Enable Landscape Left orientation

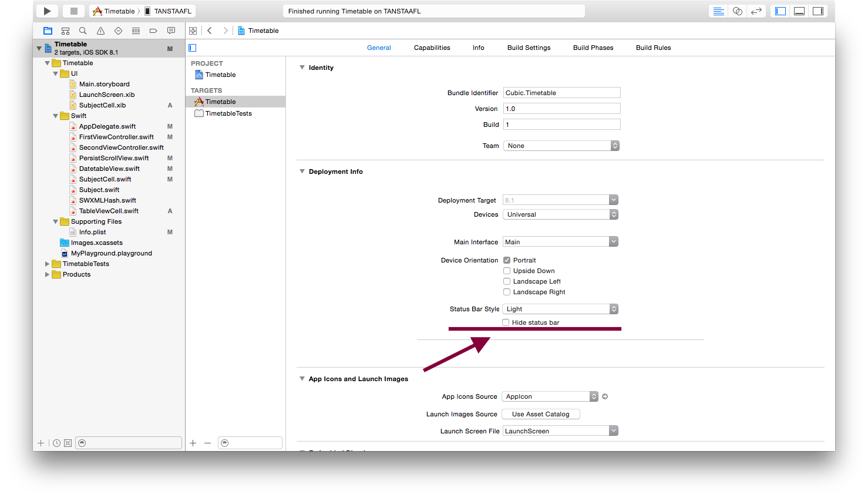[x=506, y=281]
